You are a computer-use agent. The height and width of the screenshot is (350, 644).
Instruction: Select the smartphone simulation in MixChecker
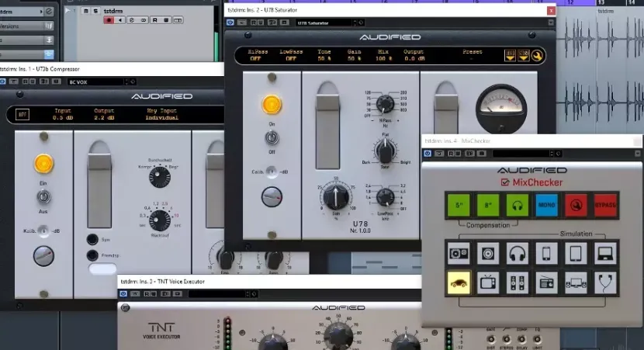click(x=546, y=254)
